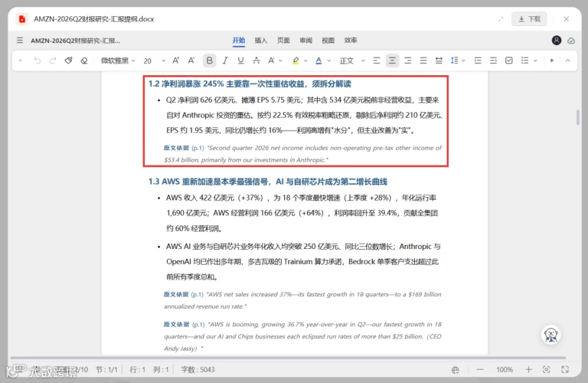
Task: Show more toolbar tools with right arrow
Action: point(552,60)
